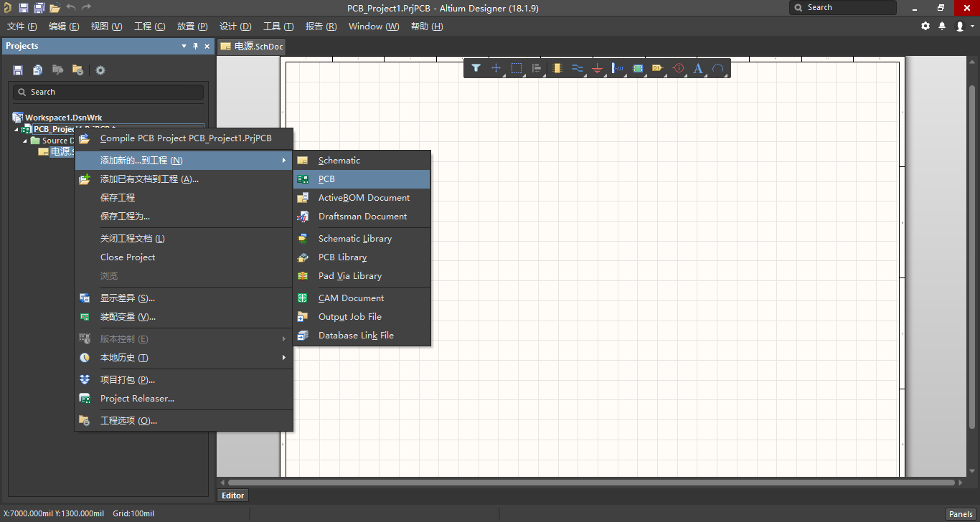Choose Schematic from the add new submenu

point(339,159)
